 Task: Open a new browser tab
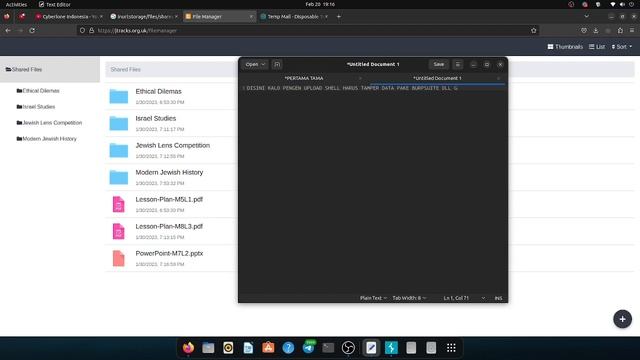[x=339, y=17]
